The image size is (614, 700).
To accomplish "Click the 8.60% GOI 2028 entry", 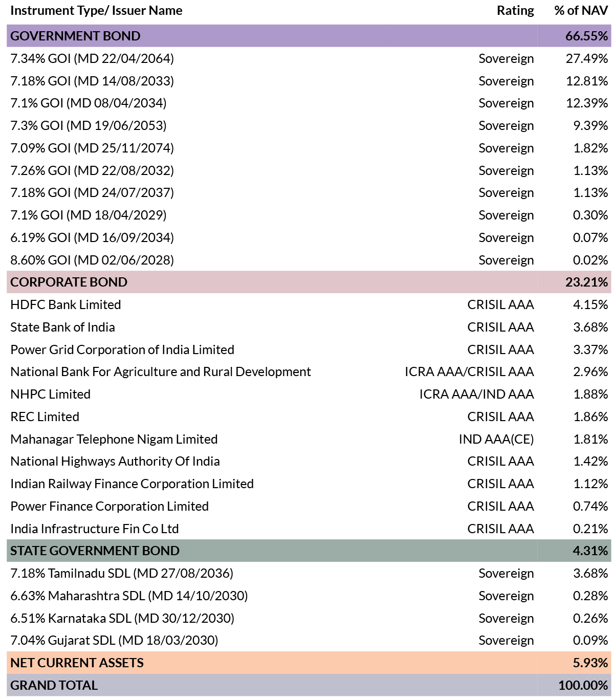I will (92, 260).
